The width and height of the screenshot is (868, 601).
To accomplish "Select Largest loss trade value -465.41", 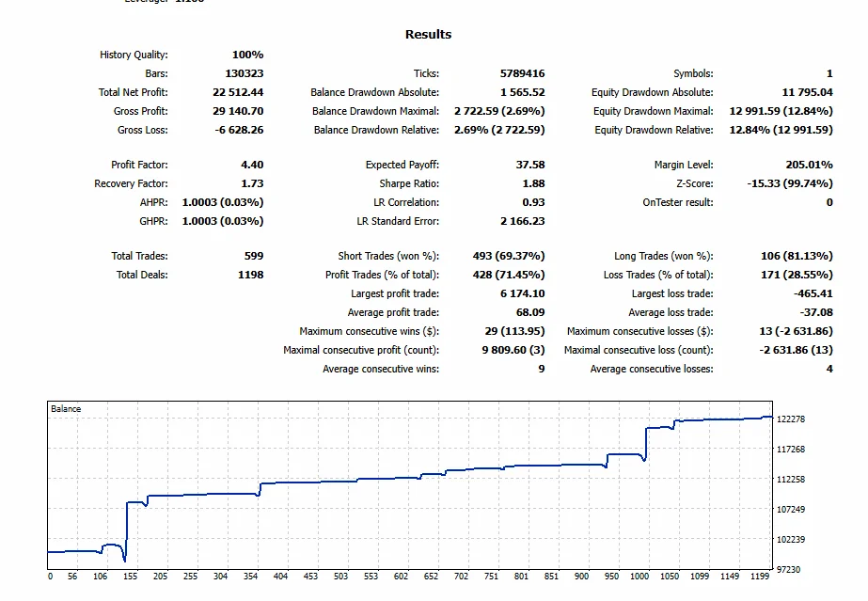I will click(813, 293).
